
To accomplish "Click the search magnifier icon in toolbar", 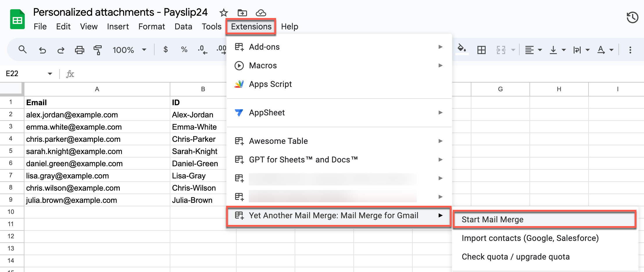I will pyautogui.click(x=22, y=50).
